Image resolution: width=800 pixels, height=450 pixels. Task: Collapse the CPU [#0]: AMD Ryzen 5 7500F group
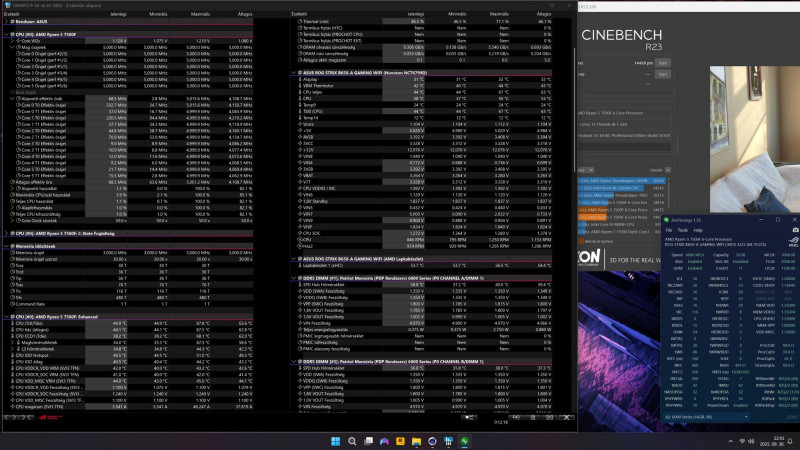(6, 34)
